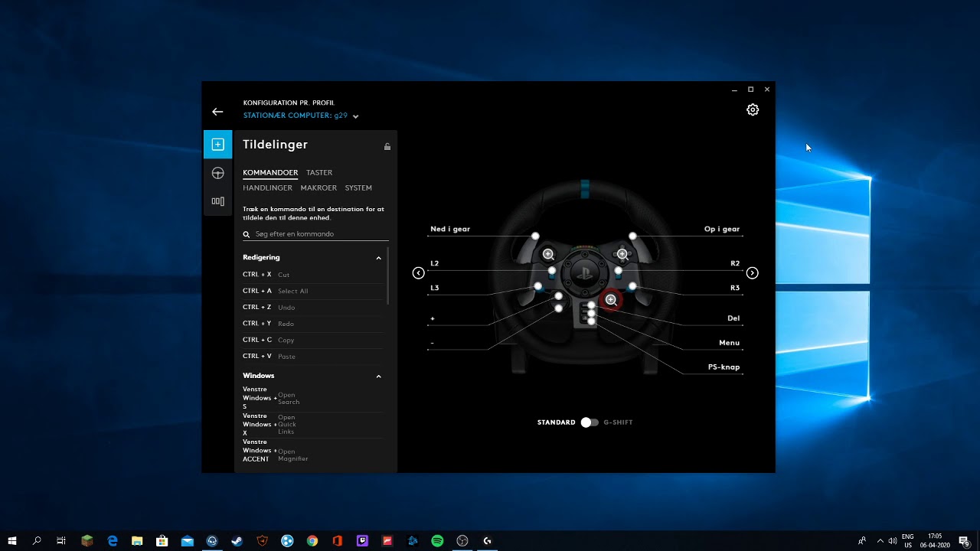Viewport: 980px width, 551px height.
Task: Switch to the KOMMANDOER tab
Action: click(270, 173)
